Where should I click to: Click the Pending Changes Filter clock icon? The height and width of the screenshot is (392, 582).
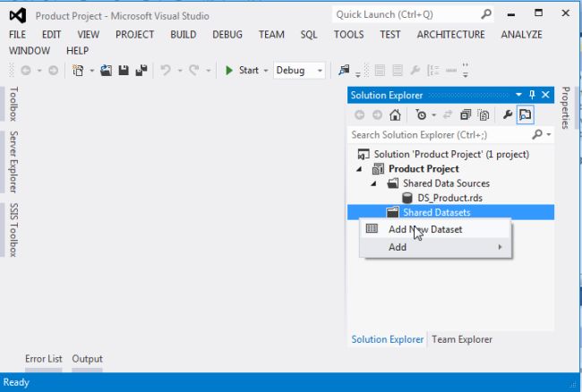point(421,115)
